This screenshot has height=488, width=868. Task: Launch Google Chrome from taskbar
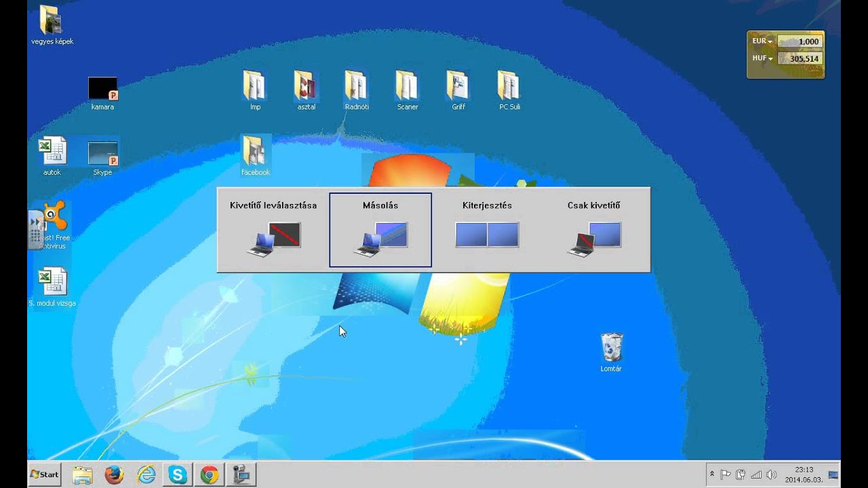[210, 475]
